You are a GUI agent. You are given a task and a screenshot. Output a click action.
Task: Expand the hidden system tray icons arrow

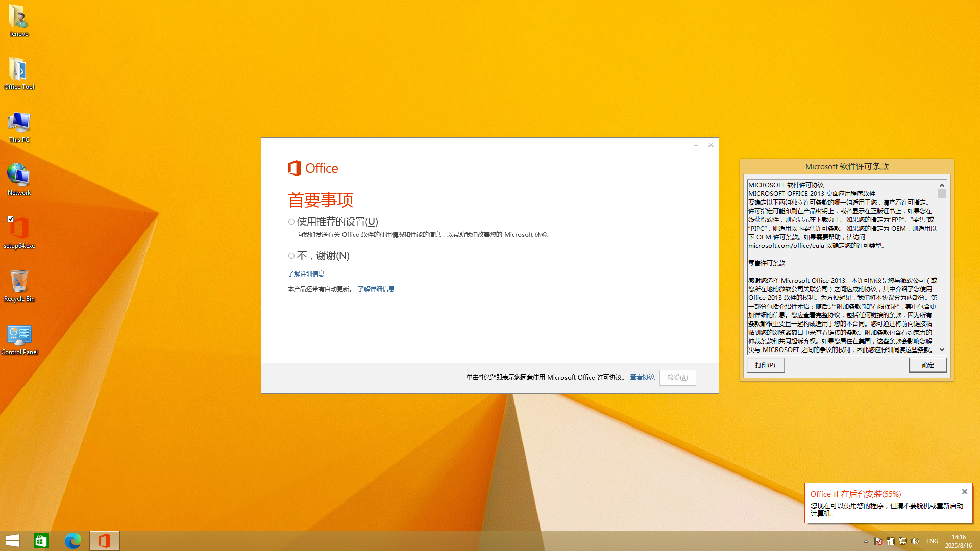coord(866,541)
